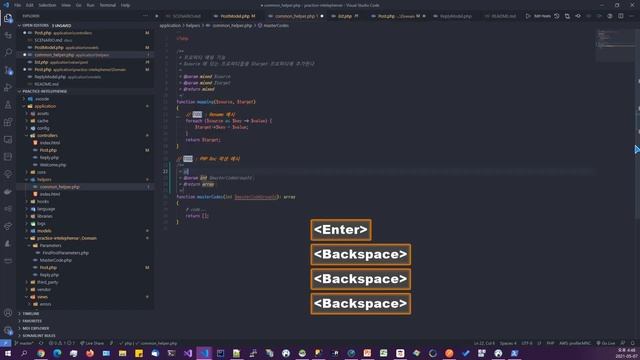Switch to the common_helper.php editor tab
The image size is (640, 360).
(295, 16)
